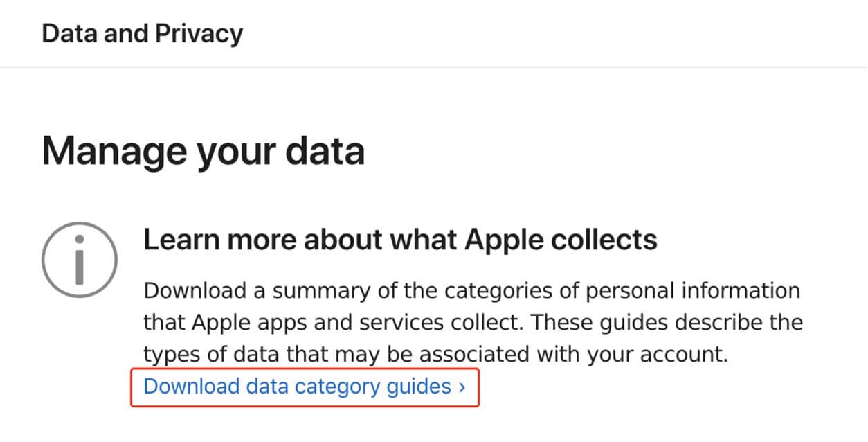Open the Download data category guides link

[298, 386]
